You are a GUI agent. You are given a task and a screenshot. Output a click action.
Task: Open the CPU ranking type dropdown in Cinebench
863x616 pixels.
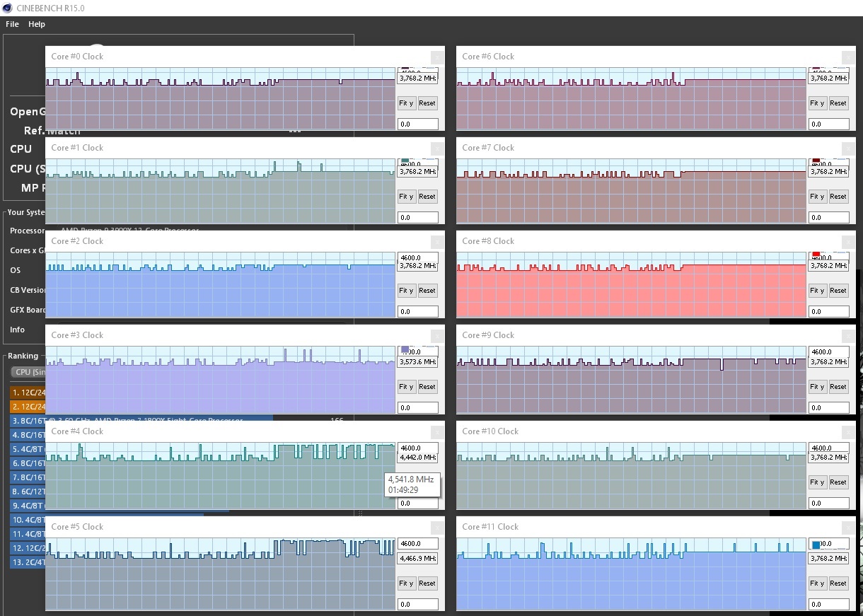28,372
